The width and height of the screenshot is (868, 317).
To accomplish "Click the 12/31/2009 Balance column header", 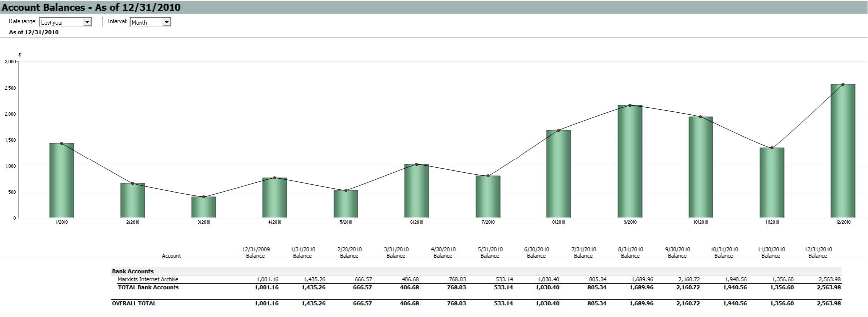I will (256, 253).
